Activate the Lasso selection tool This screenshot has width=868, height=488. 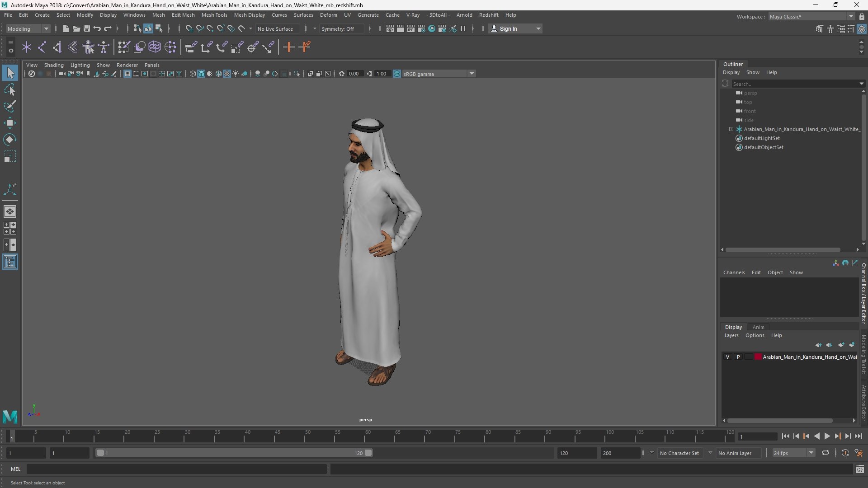[10, 89]
